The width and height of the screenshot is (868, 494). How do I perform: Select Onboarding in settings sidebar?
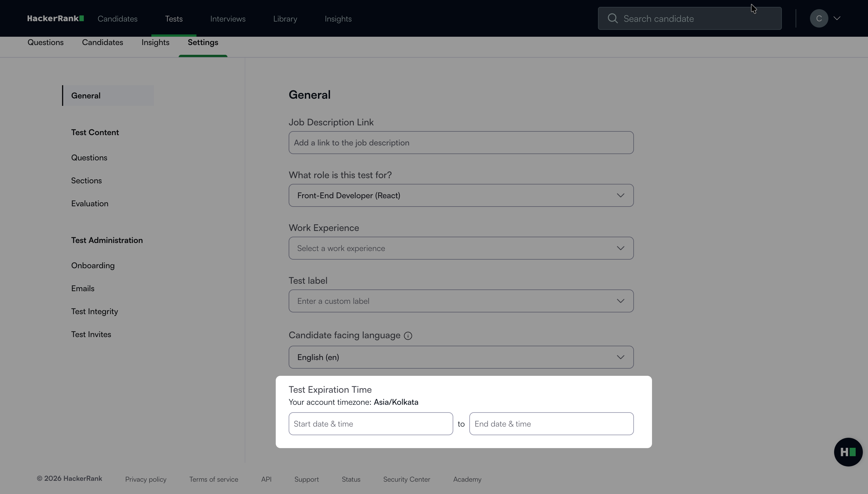93,266
